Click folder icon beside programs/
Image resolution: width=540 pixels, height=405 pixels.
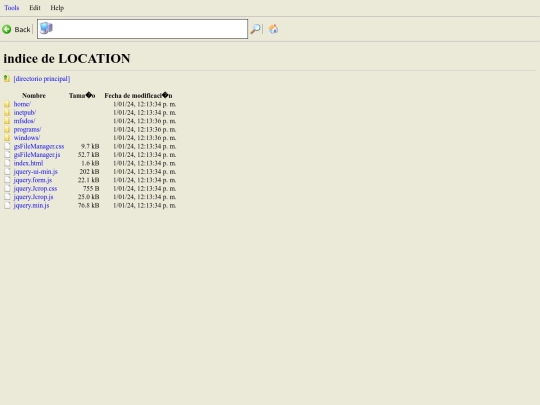click(x=7, y=129)
